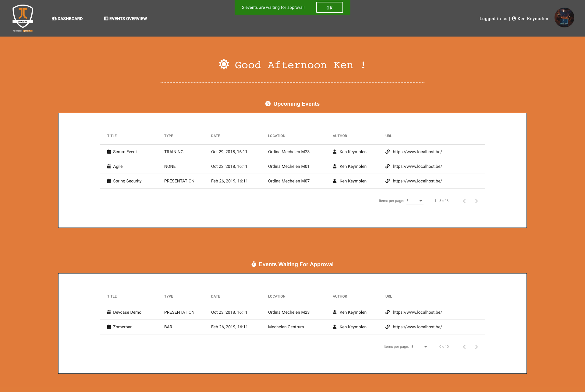Select the Zomerbar title cell
This screenshot has width=585, height=392.
click(x=122, y=327)
